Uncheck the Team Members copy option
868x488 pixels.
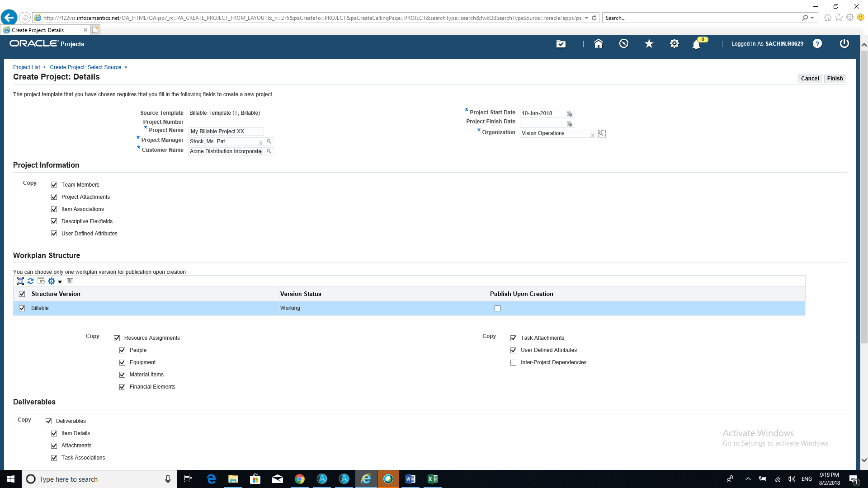click(54, 185)
